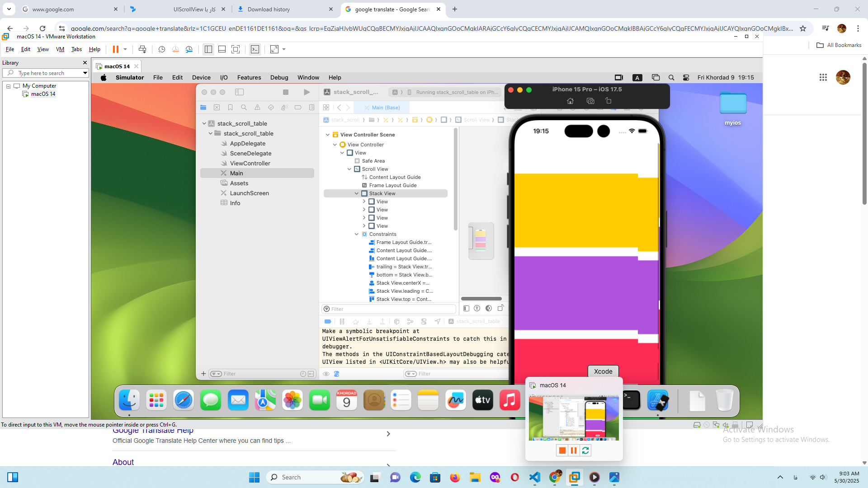Select the Frame Layout Guide item
Image resolution: width=868 pixels, height=488 pixels.
(392, 185)
